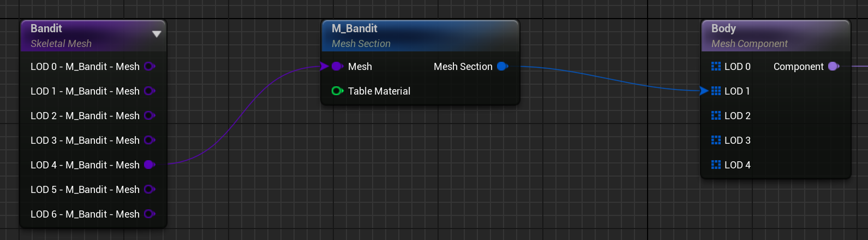Click the connected LOD 1 grid pin on Body

[x=716, y=91]
